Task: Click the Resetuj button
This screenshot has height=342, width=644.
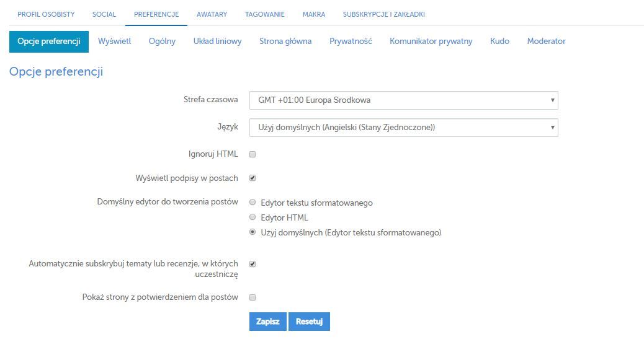Action: pos(309,322)
